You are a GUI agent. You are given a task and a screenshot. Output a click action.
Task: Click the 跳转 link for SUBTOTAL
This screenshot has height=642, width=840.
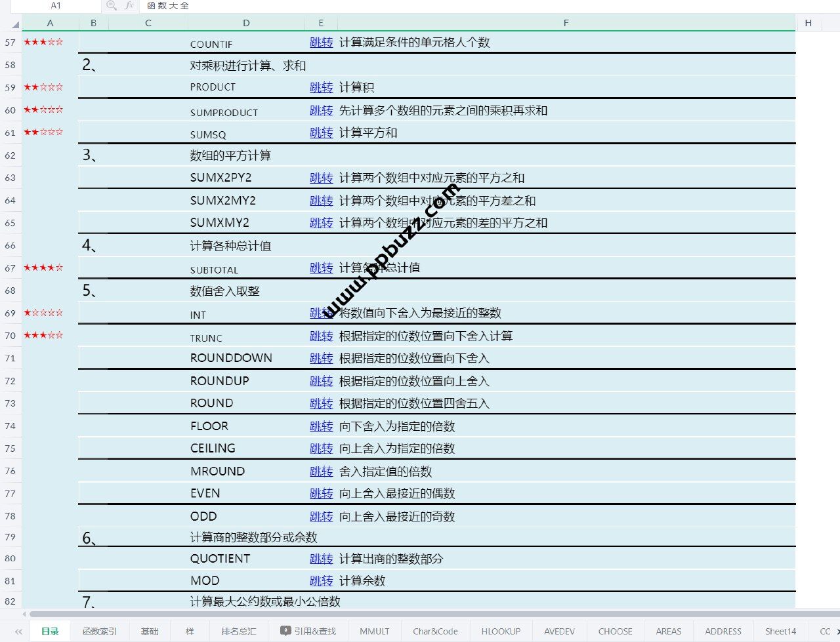(322, 268)
